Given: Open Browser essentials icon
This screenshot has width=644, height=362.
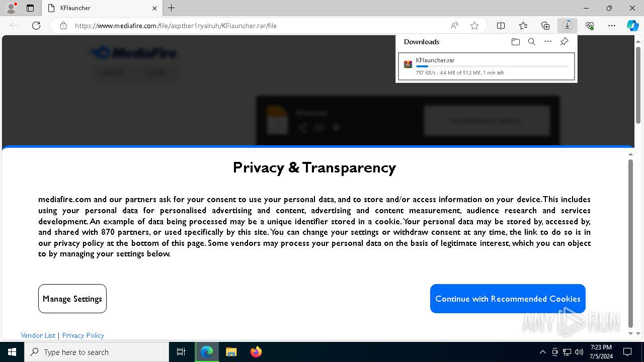Looking at the screenshot, I should click(590, 26).
